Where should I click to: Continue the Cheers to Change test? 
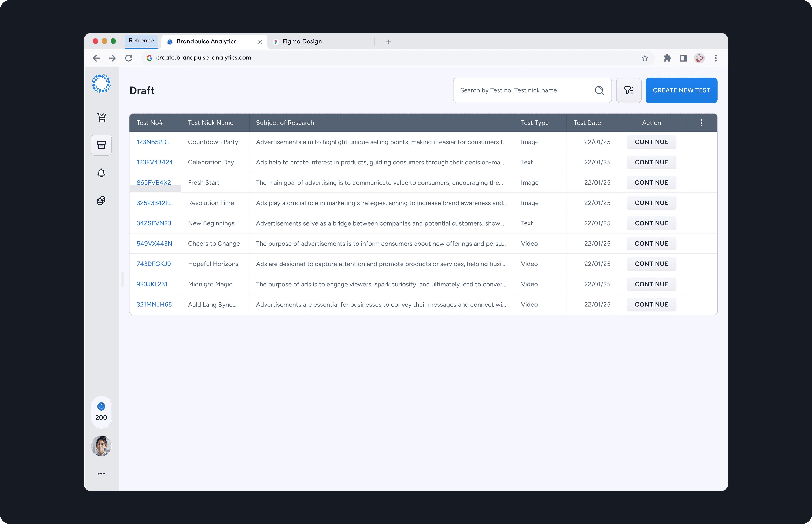click(x=651, y=244)
